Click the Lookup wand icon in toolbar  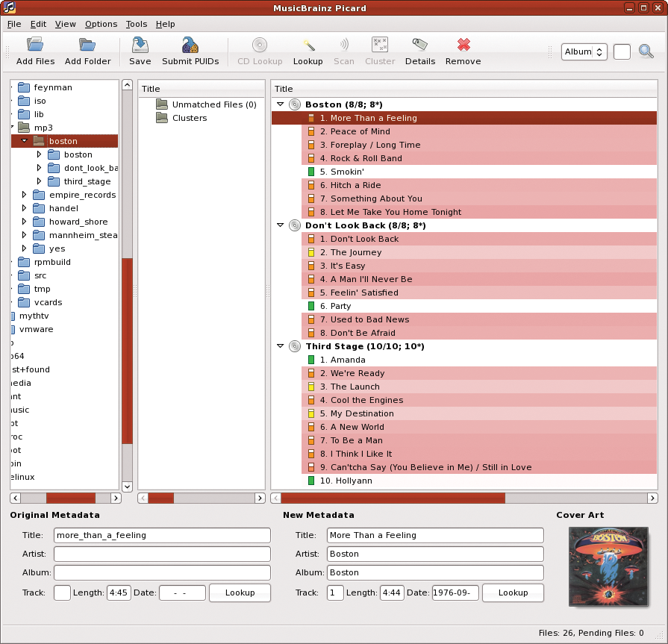point(308,44)
